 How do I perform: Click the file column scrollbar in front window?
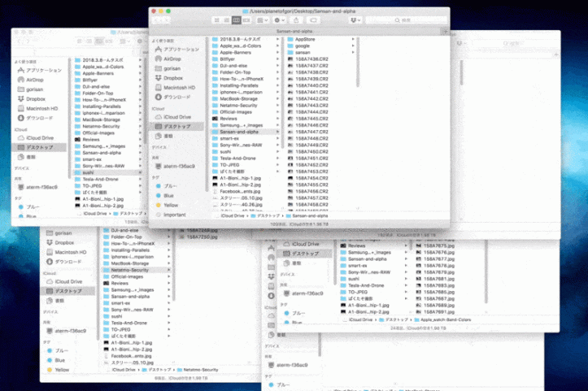(x=358, y=63)
